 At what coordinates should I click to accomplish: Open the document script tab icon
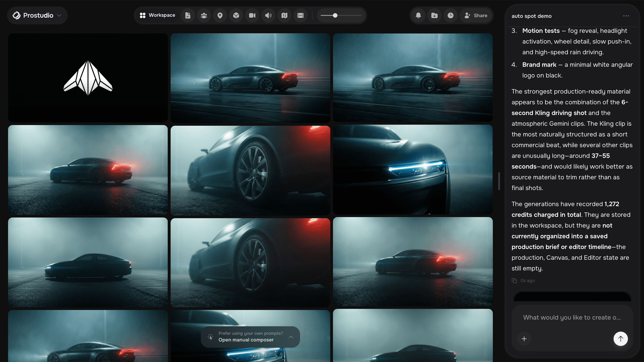point(188,15)
